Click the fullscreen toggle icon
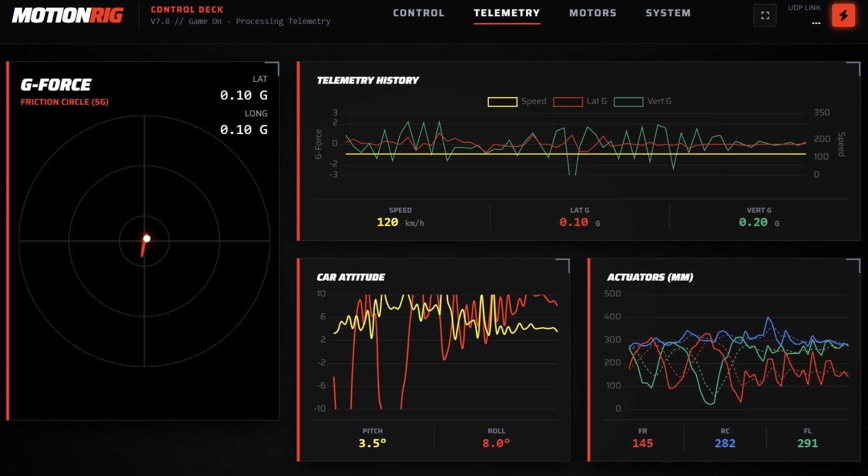The height and width of the screenshot is (476, 868). pyautogui.click(x=765, y=16)
